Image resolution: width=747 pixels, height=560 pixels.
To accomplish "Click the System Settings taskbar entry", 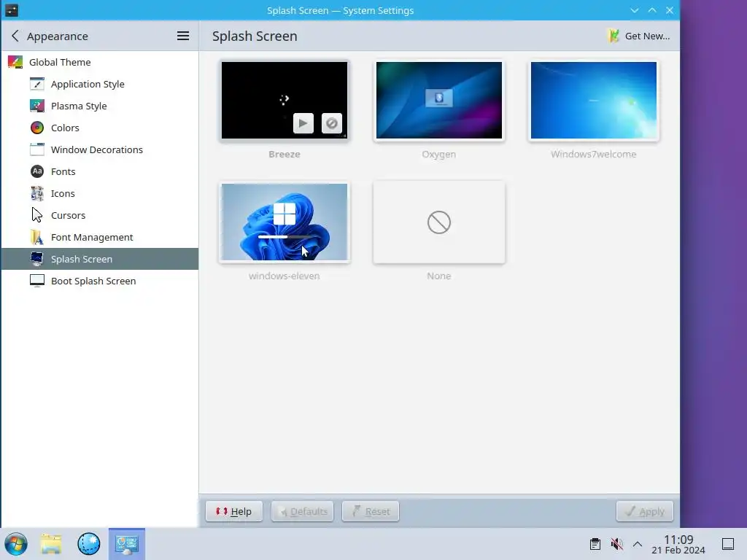I will click(x=127, y=544).
